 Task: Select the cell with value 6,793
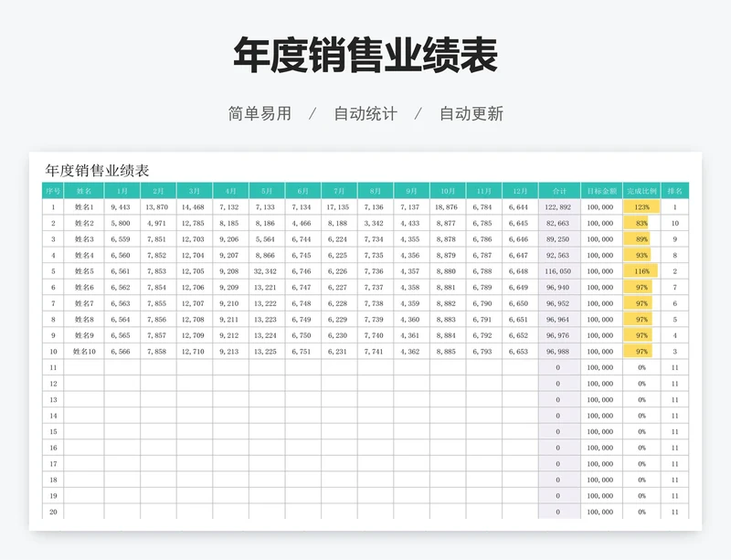[x=482, y=351]
